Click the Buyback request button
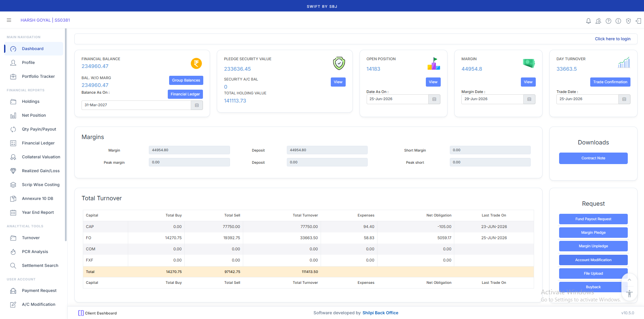The width and height of the screenshot is (644, 319). click(x=593, y=287)
